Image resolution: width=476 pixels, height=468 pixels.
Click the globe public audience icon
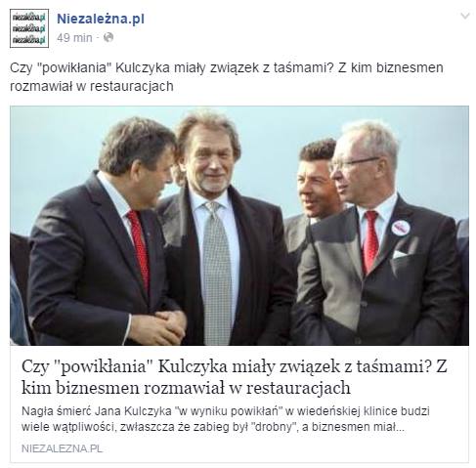click(108, 37)
